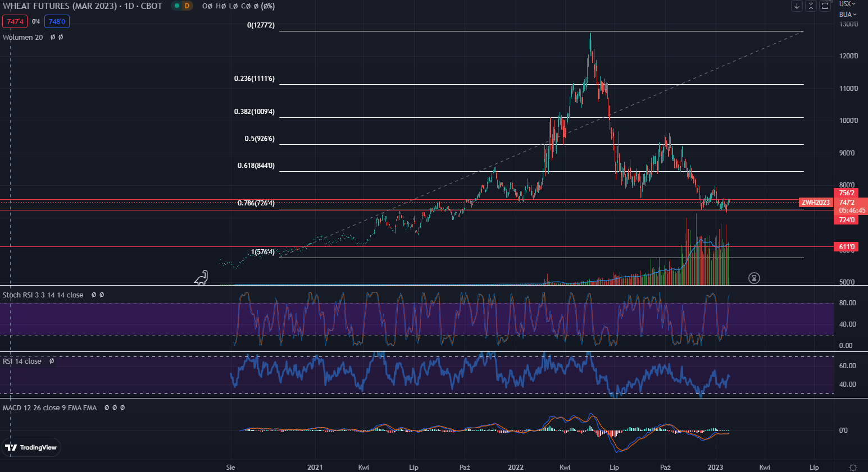Click the orange D data-delay badge
This screenshot has width=868, height=472.
(187, 6)
